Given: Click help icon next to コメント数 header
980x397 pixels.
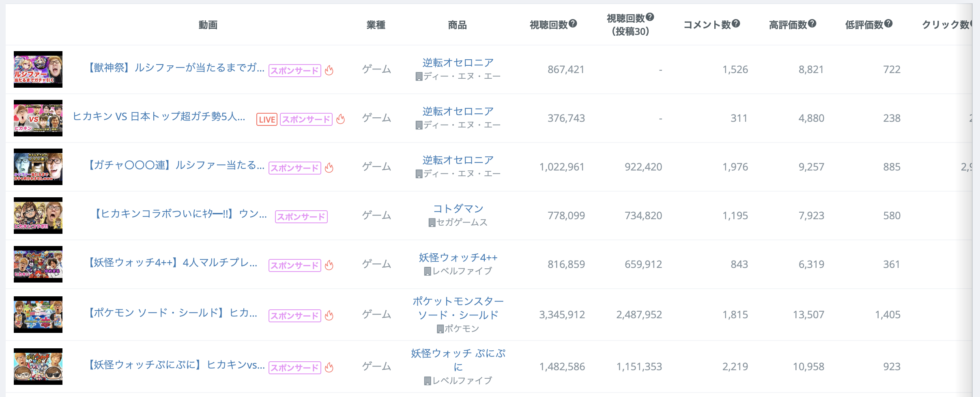Looking at the screenshot, I should (736, 24).
